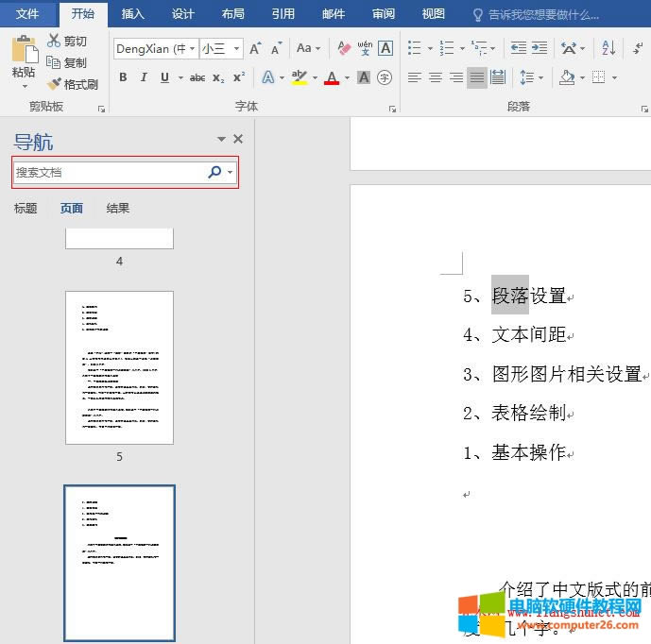Toggle Italic formatting
This screenshot has width=651, height=644.
tap(144, 77)
